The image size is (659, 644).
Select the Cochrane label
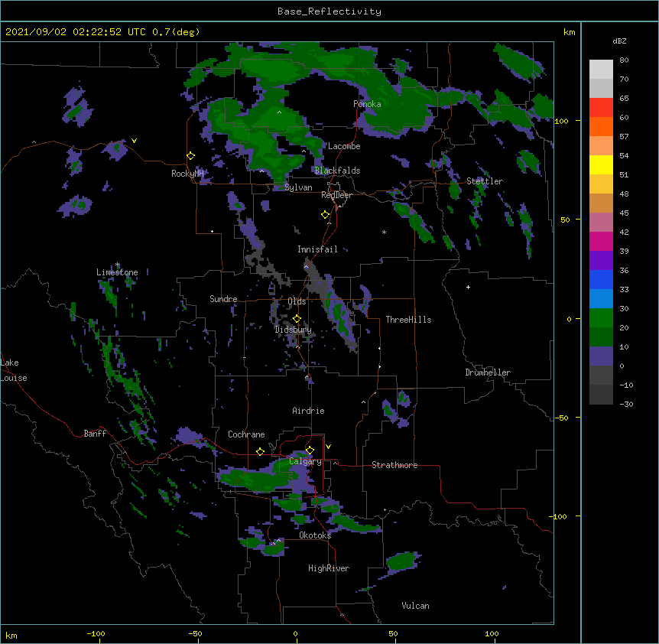pyautogui.click(x=246, y=434)
